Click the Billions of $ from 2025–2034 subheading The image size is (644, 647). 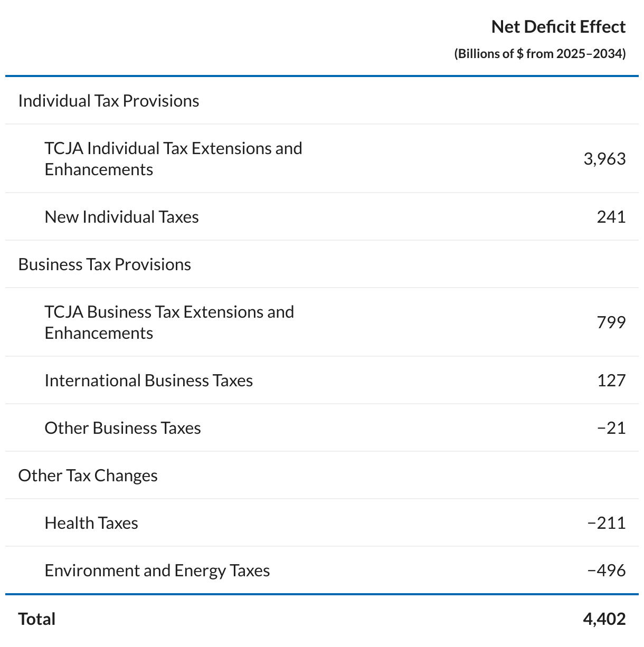[x=539, y=54]
